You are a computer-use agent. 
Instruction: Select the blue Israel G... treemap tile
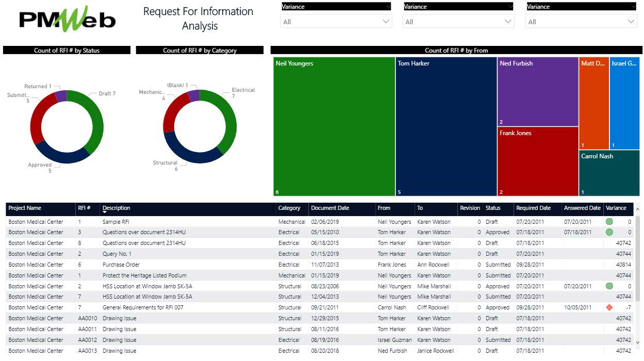[x=624, y=103]
